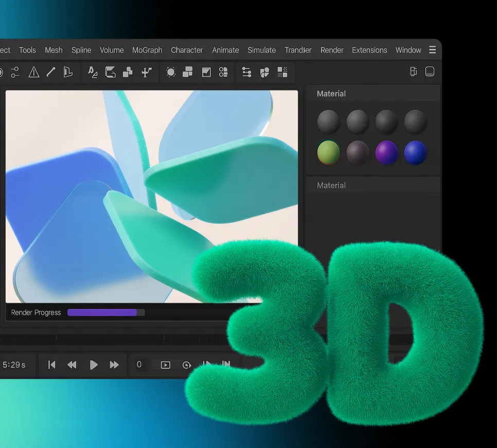The image size is (497, 448).
Task: Jump to the start of the timeline
Action: pos(51,365)
